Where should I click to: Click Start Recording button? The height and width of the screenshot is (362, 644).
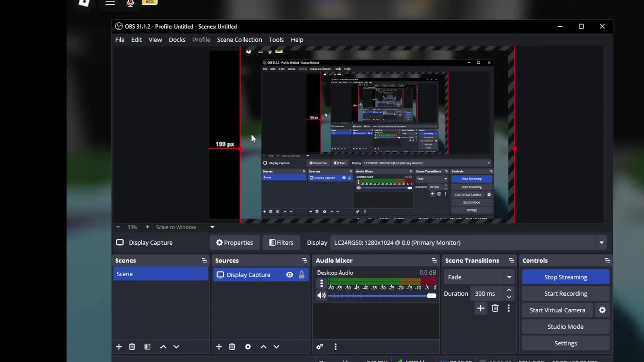pyautogui.click(x=566, y=294)
